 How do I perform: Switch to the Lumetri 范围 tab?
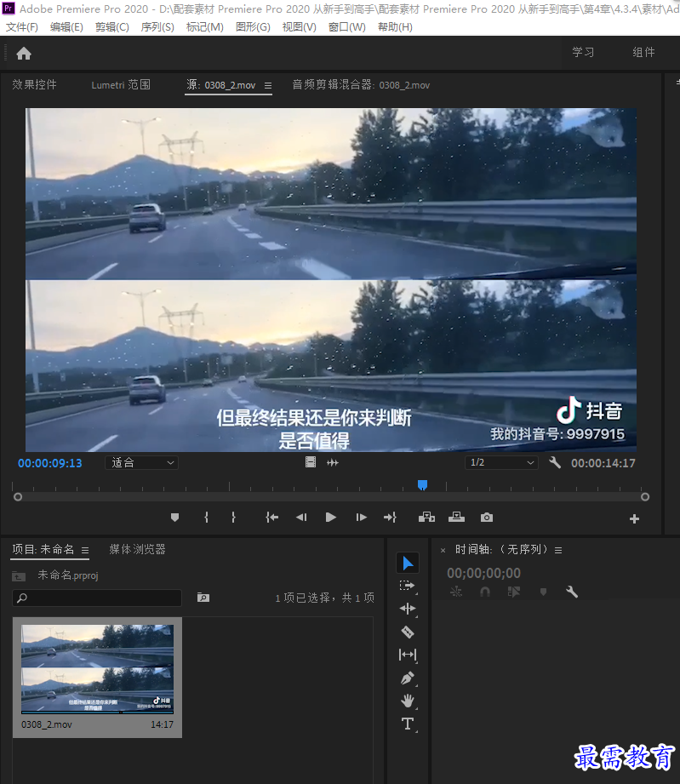click(121, 84)
